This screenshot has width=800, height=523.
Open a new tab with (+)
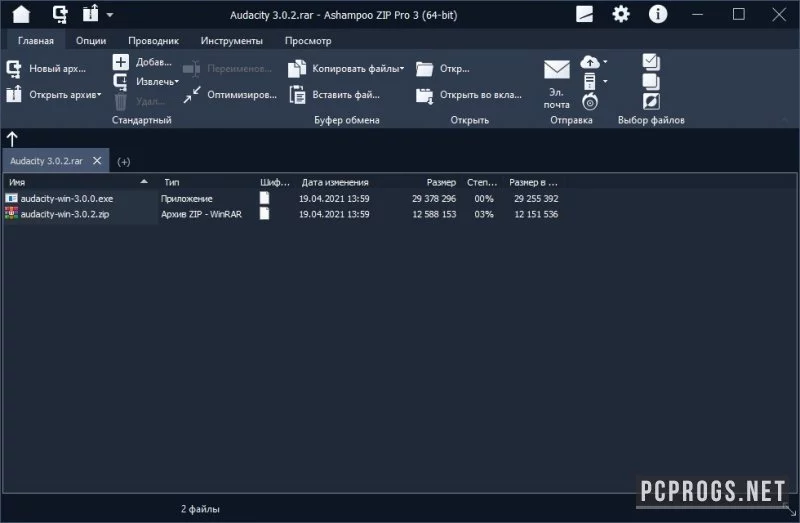pyautogui.click(x=123, y=162)
